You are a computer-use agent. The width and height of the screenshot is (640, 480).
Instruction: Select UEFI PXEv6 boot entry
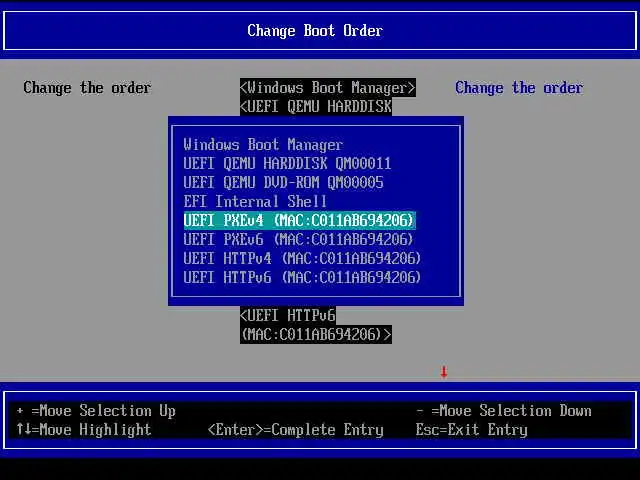pyautogui.click(x=298, y=240)
